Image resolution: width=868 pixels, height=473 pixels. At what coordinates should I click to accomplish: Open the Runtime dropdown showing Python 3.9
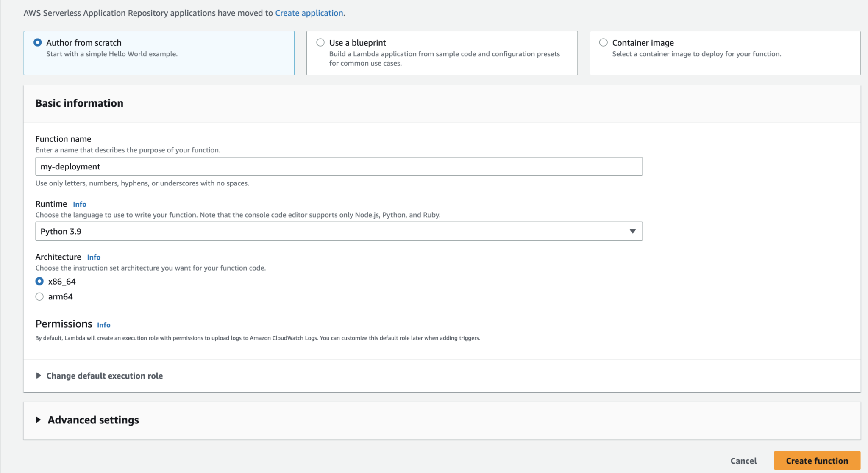tap(339, 231)
